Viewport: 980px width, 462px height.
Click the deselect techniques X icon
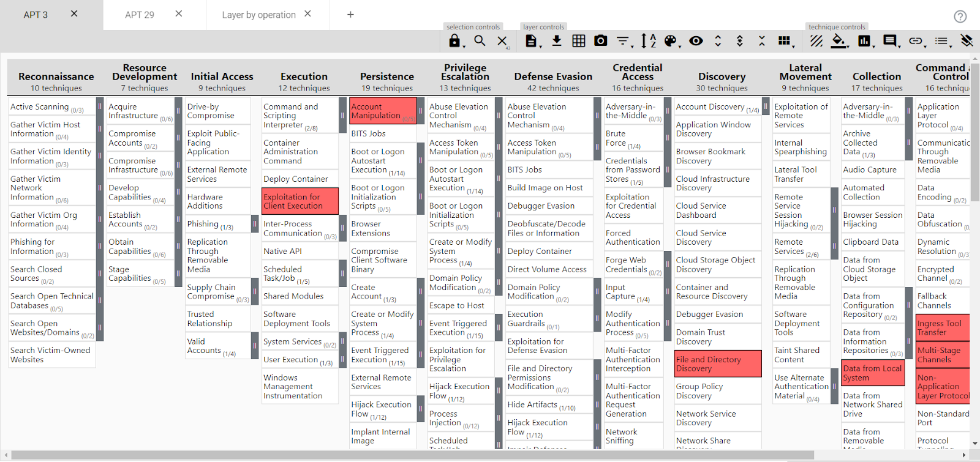(x=502, y=41)
